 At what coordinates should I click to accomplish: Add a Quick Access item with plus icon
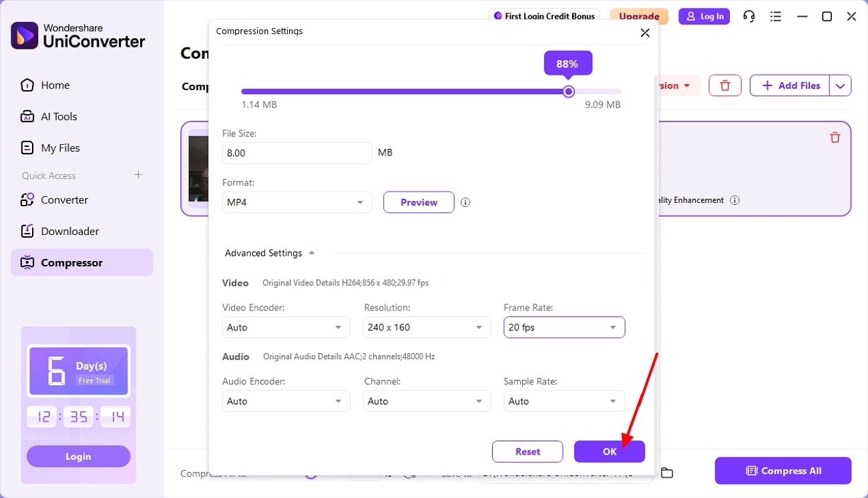point(138,175)
